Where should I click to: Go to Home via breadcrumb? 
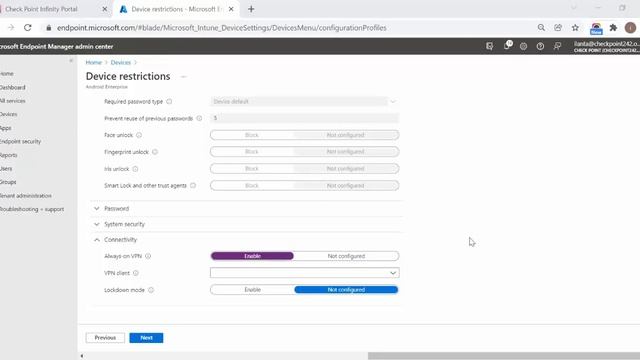pos(93,62)
